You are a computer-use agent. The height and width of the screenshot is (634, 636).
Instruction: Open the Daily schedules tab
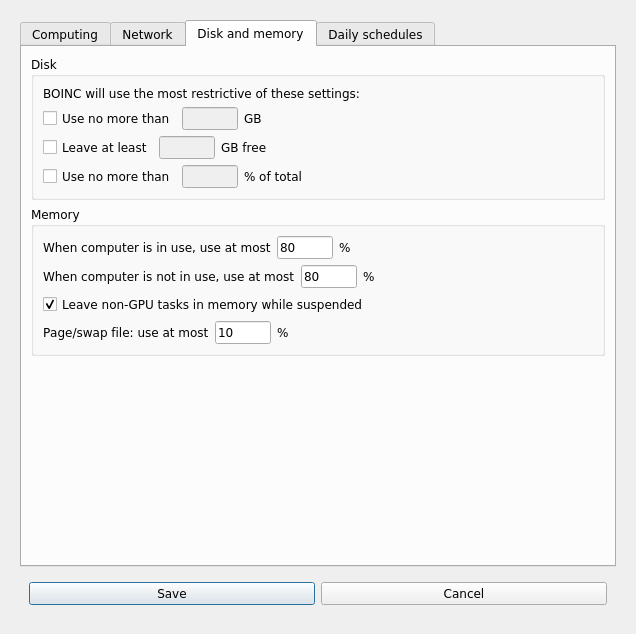pyautogui.click(x=375, y=34)
